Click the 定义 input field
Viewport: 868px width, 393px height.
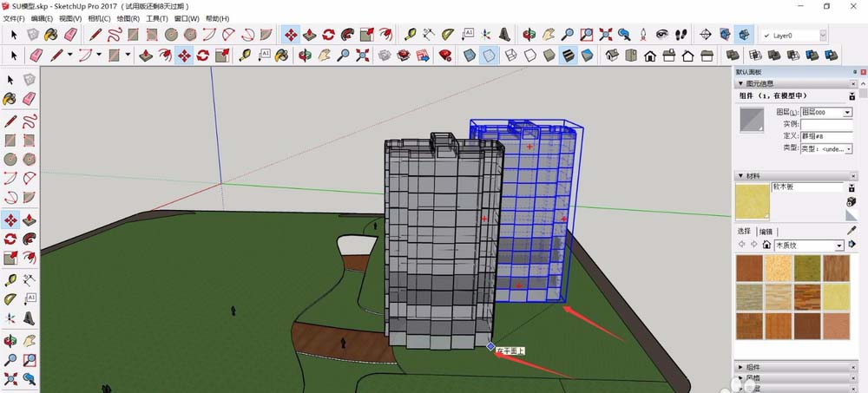pyautogui.click(x=826, y=136)
